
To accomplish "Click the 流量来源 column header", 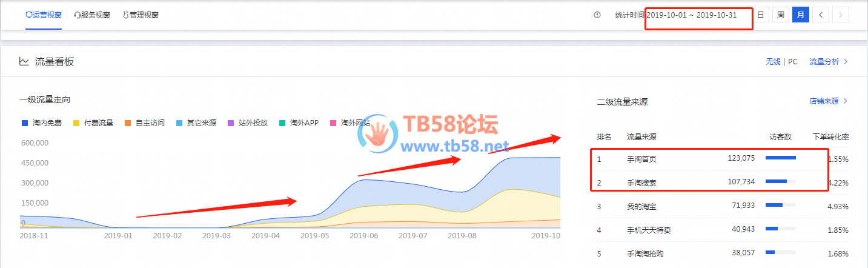I will tap(641, 137).
